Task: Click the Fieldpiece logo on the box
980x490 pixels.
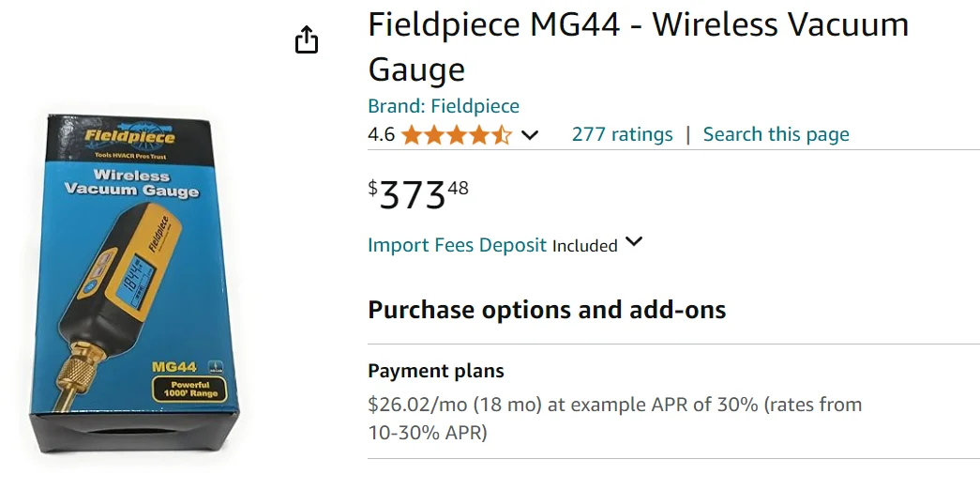Action: coord(129,136)
